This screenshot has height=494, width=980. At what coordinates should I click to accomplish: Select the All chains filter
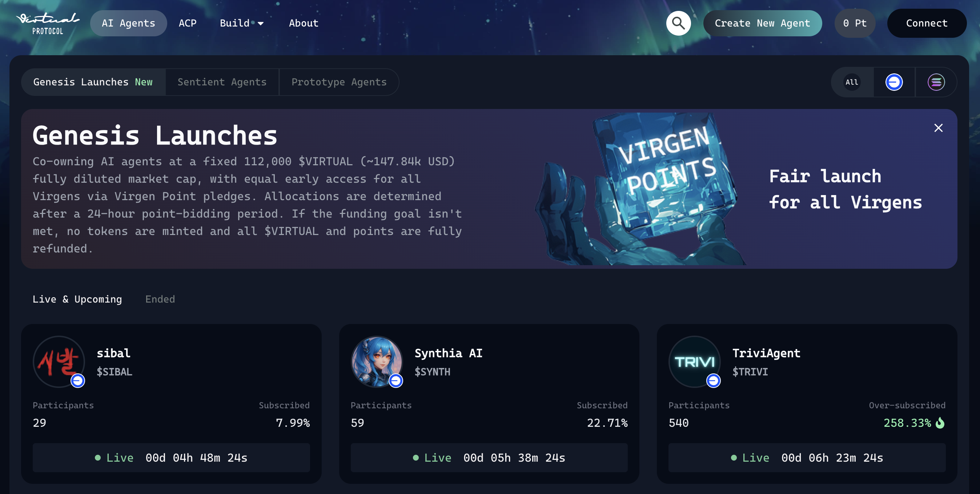(x=852, y=82)
